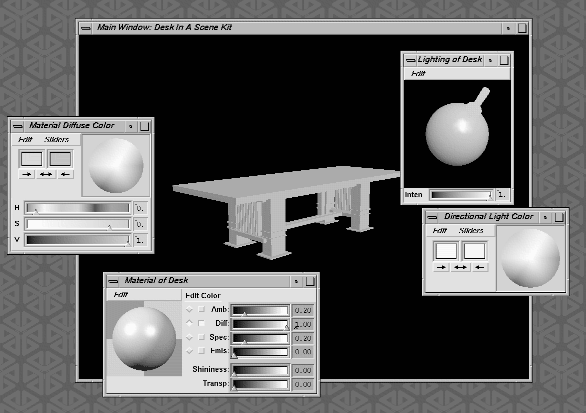Open Edit menu in Material of Desk
The image size is (586, 413).
click(x=121, y=295)
